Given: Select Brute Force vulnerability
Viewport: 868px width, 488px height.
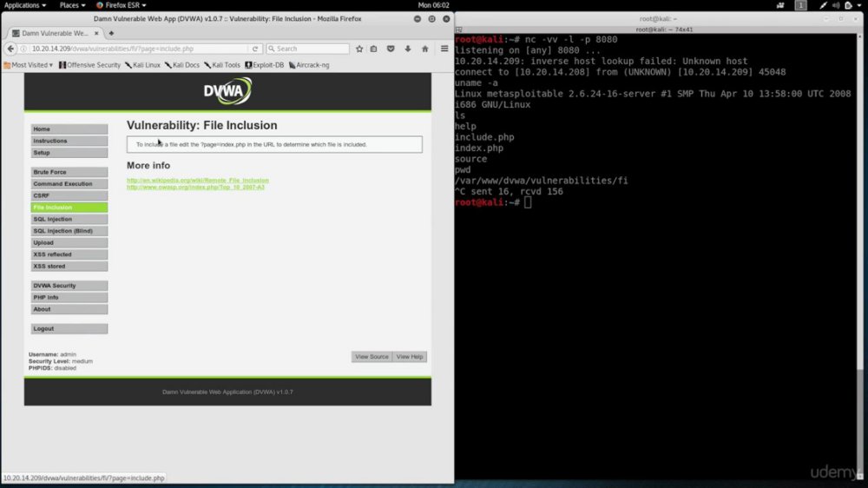Looking at the screenshot, I should [x=69, y=172].
